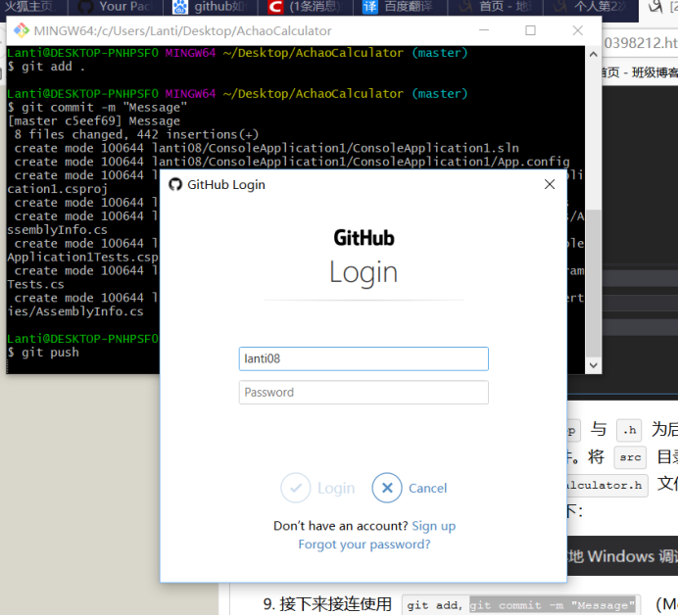This screenshot has height=616, width=678.
Task: Cancel the GitHub login dialog
Action: click(x=409, y=488)
